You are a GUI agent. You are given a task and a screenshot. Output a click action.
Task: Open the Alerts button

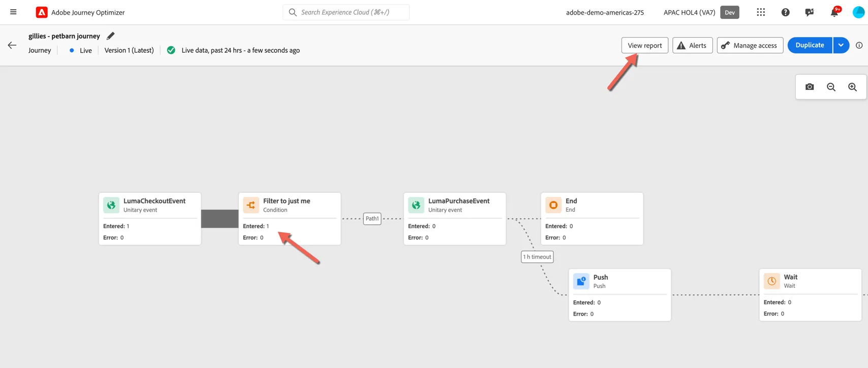(692, 45)
